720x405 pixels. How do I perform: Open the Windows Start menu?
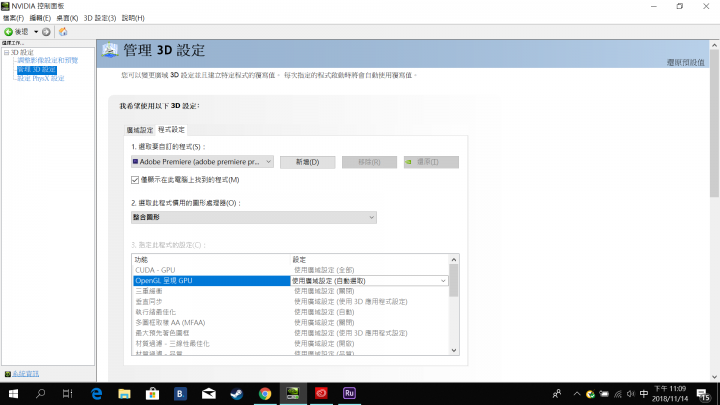pyautogui.click(x=13, y=394)
